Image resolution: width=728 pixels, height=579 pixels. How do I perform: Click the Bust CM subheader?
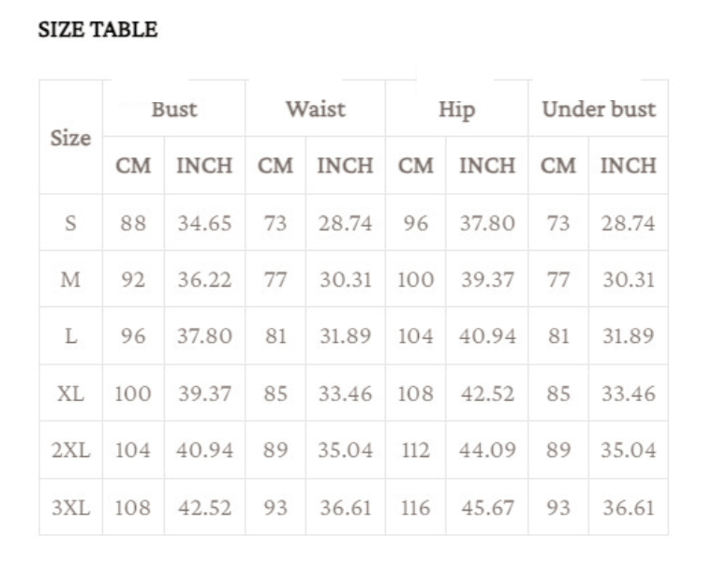click(133, 166)
